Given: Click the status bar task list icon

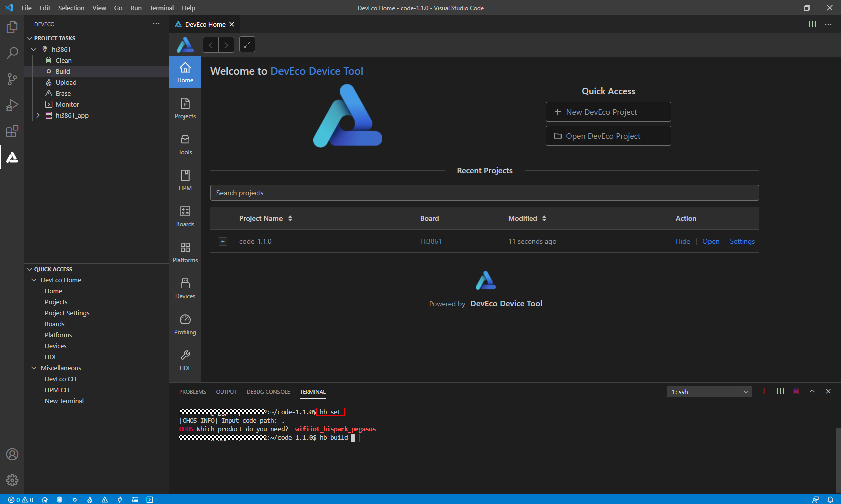Looking at the screenshot, I should [x=135, y=499].
